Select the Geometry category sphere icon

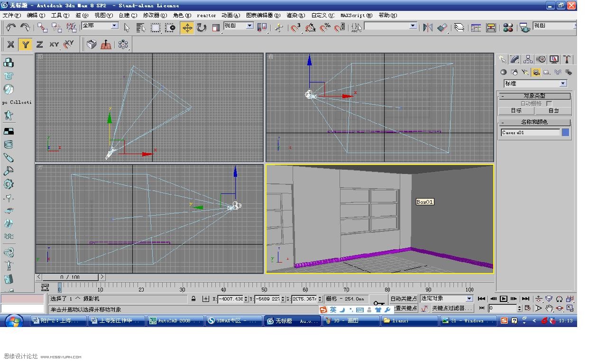pos(504,73)
